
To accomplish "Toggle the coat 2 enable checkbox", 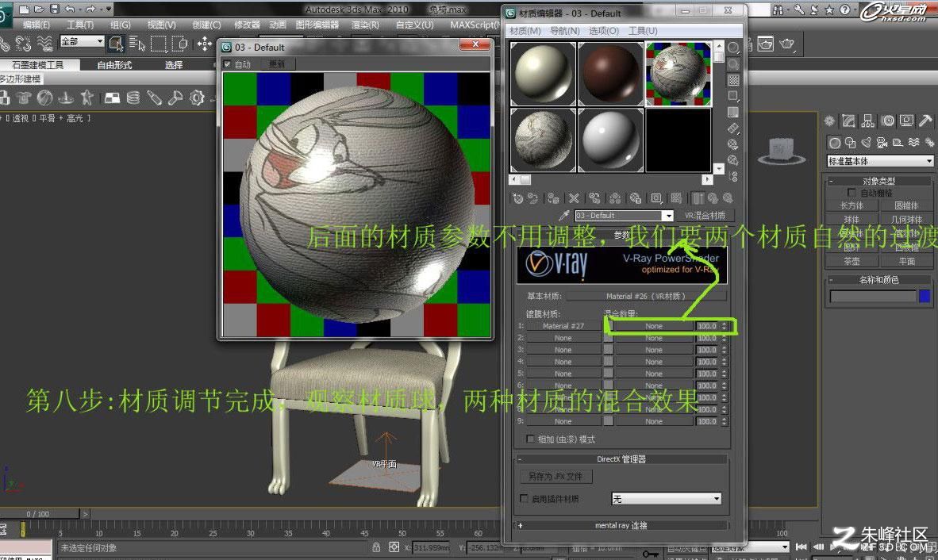I will (x=609, y=338).
